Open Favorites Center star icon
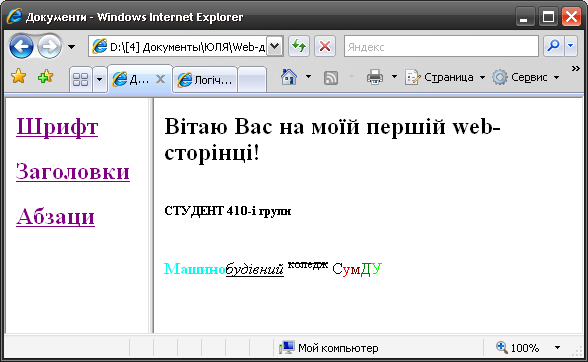 tap(19, 77)
